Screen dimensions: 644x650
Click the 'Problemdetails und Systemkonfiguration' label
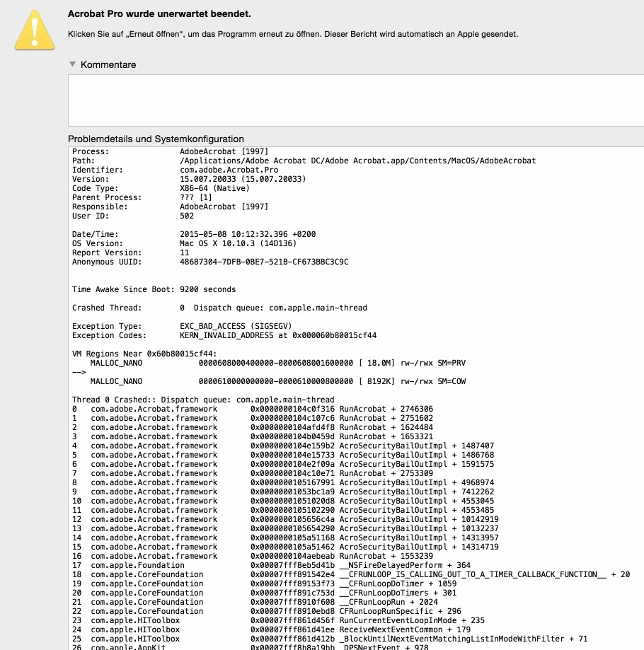[x=156, y=139]
